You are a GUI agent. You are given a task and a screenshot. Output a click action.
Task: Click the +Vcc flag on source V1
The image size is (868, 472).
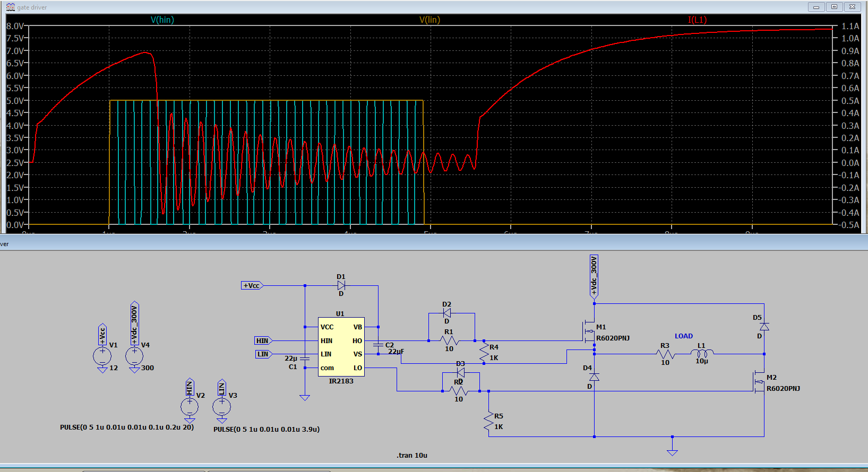click(x=102, y=335)
